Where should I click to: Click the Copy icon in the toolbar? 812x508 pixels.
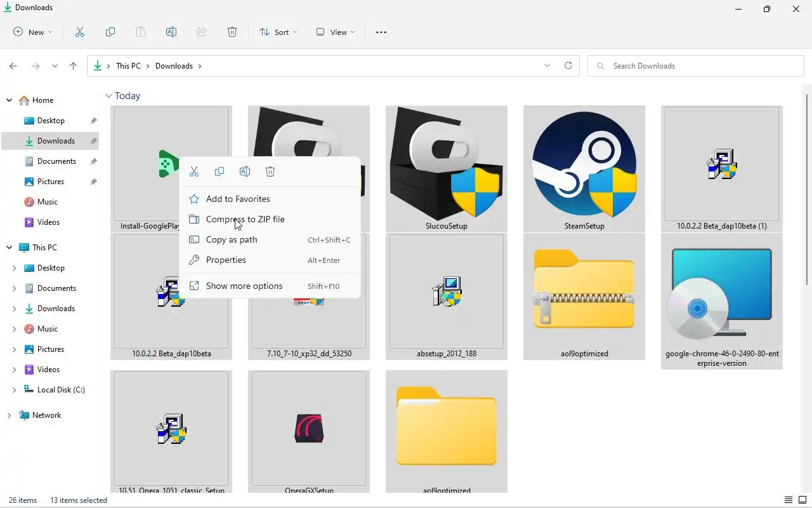coord(110,32)
